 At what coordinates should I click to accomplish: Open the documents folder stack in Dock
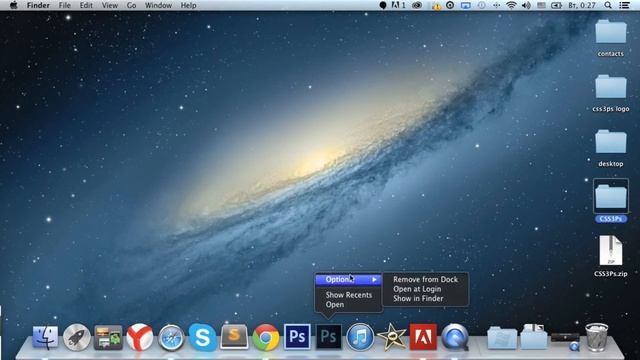point(533,337)
